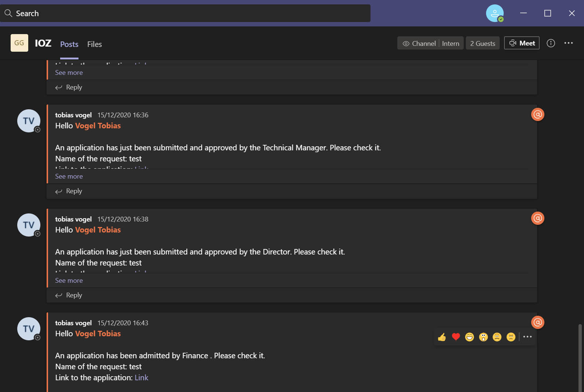Screen dimensions: 584x392
Task: Open the GG team avatar
Action: coord(19,43)
